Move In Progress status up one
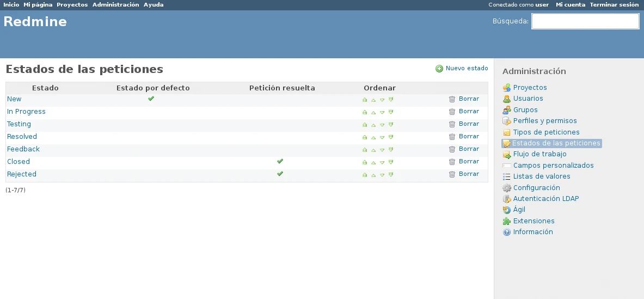 point(373,112)
